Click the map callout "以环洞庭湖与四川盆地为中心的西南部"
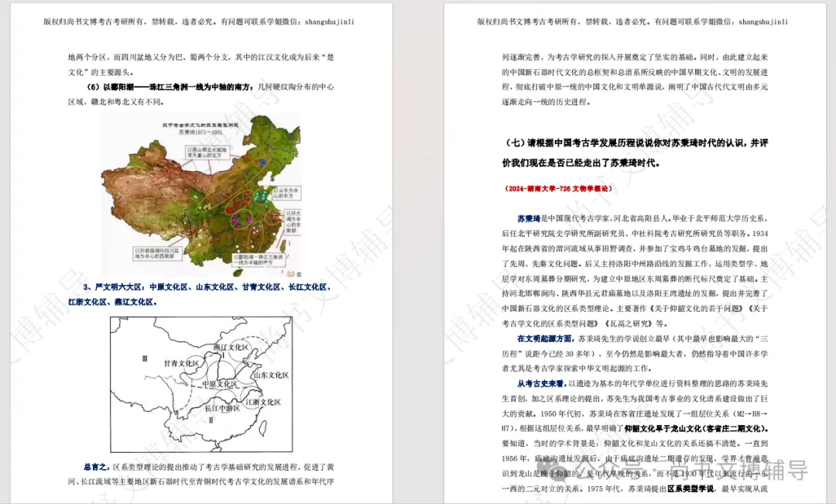Viewport: 836px width, 504px height. (x=158, y=253)
